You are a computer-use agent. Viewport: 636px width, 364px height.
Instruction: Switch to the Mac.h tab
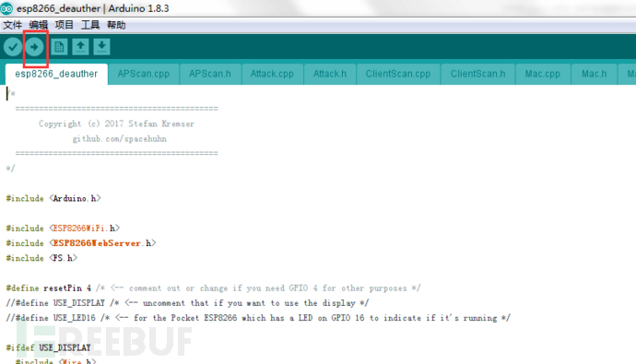(x=595, y=74)
